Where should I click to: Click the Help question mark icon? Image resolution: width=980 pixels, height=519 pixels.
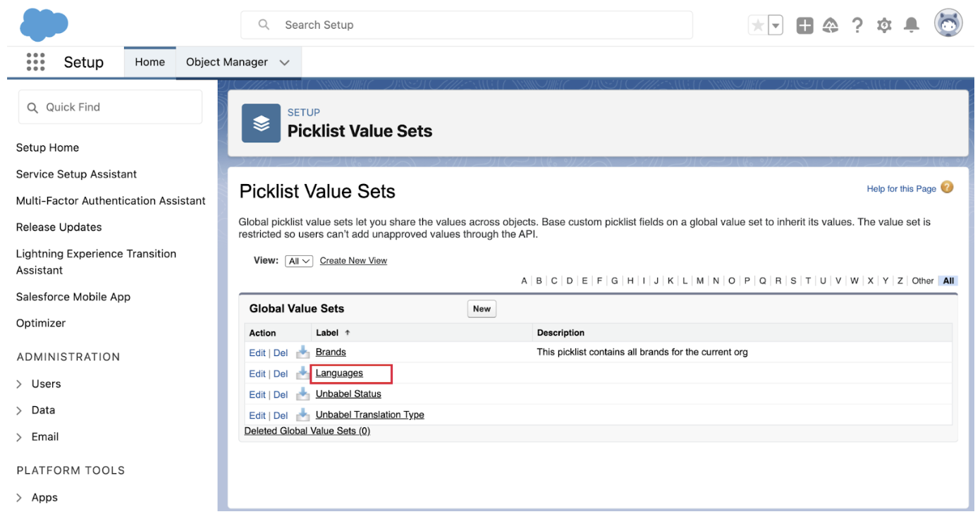(x=857, y=25)
